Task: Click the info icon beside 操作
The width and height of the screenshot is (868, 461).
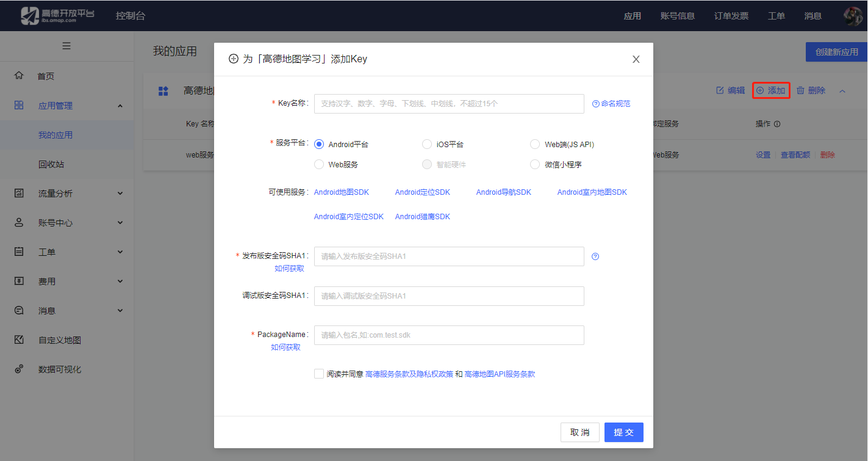Action: pyautogui.click(x=777, y=124)
